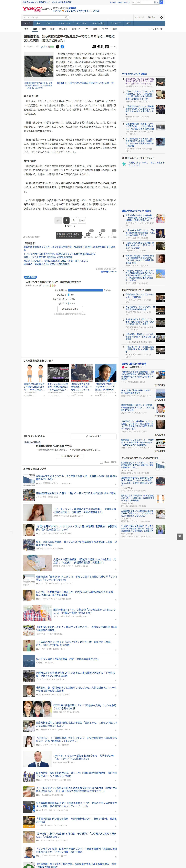Share the article on Facebook
This screenshot has height=868, width=186.
(x=62, y=47)
